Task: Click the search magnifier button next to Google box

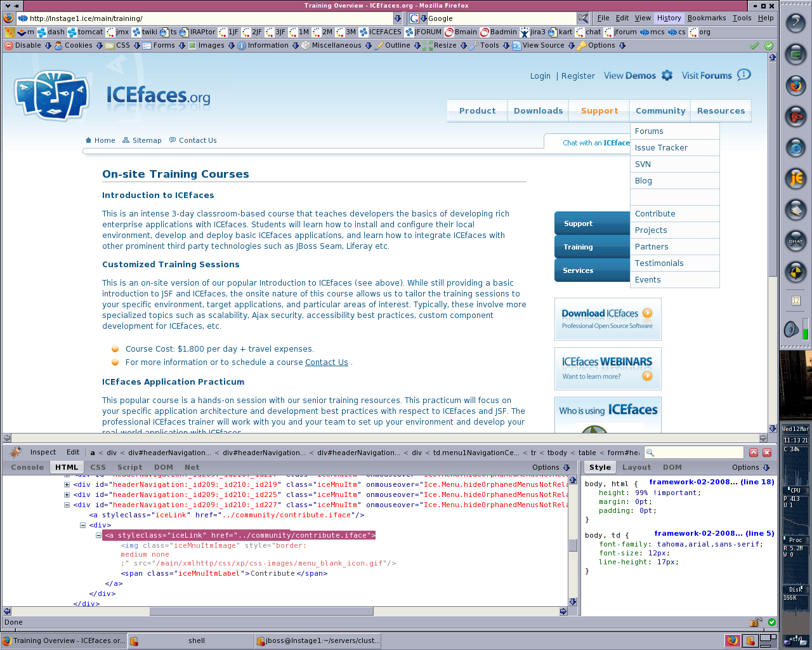Action: [583, 18]
